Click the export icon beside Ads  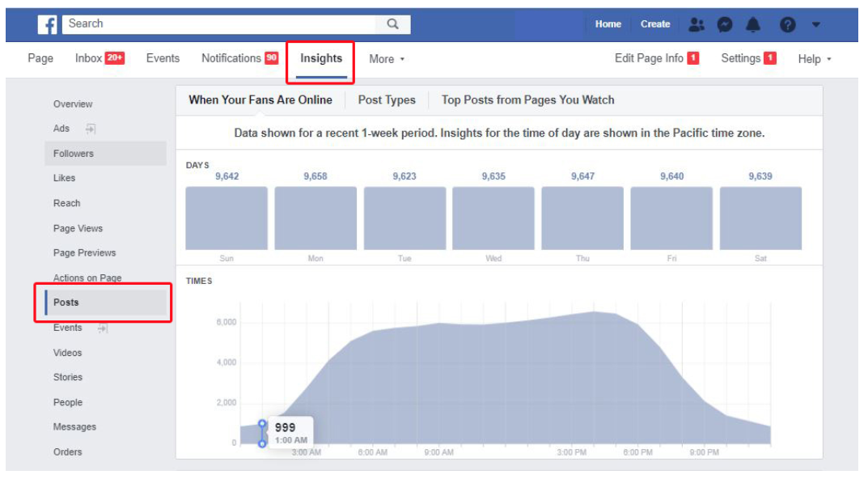pos(91,129)
